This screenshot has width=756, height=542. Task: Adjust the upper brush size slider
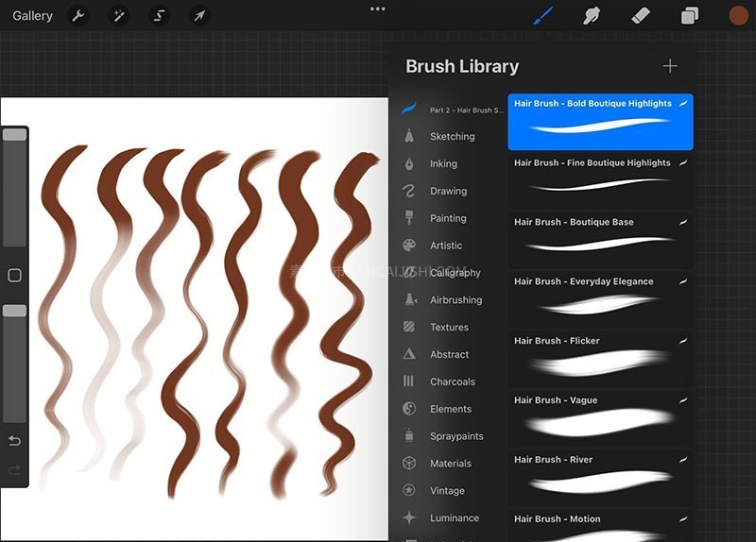pos(14,188)
